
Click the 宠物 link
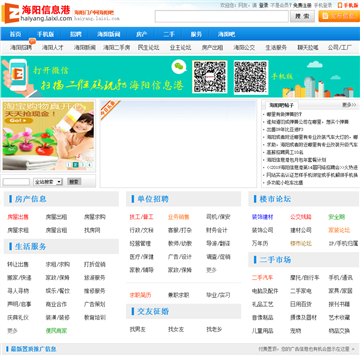296,331
